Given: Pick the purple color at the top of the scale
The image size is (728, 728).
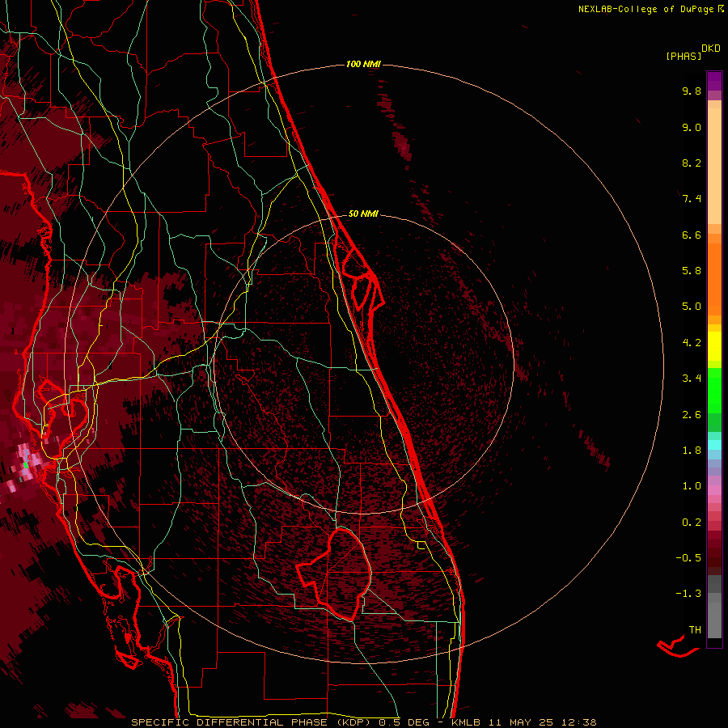Looking at the screenshot, I should coord(714,81).
